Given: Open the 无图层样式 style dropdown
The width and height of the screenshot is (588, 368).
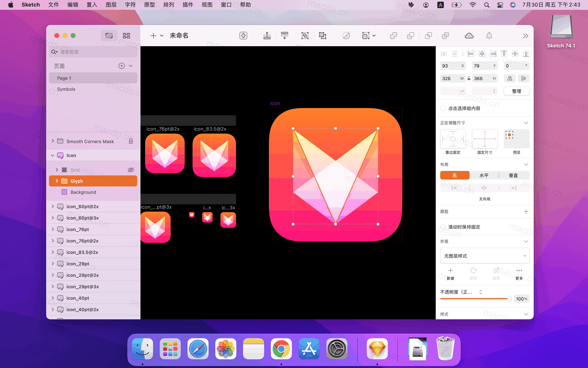Looking at the screenshot, I should (x=484, y=256).
